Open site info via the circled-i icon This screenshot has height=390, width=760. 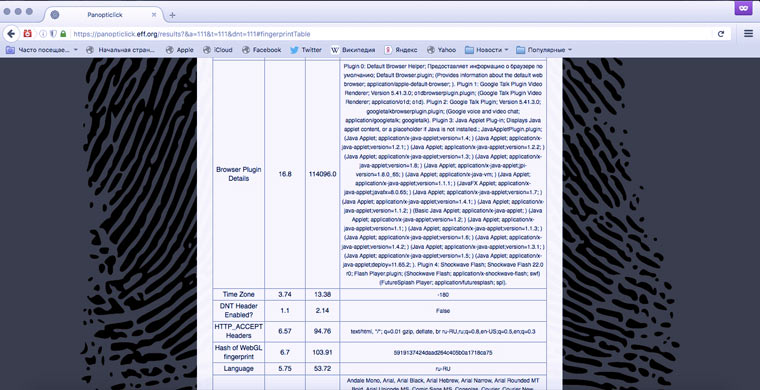pos(43,34)
